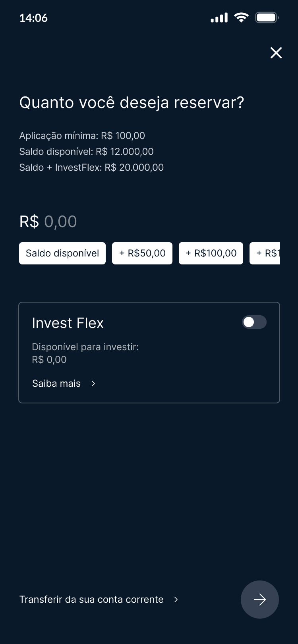The height and width of the screenshot is (644, 298).
Task: Close the reservation screen with the X
Action: [x=276, y=53]
